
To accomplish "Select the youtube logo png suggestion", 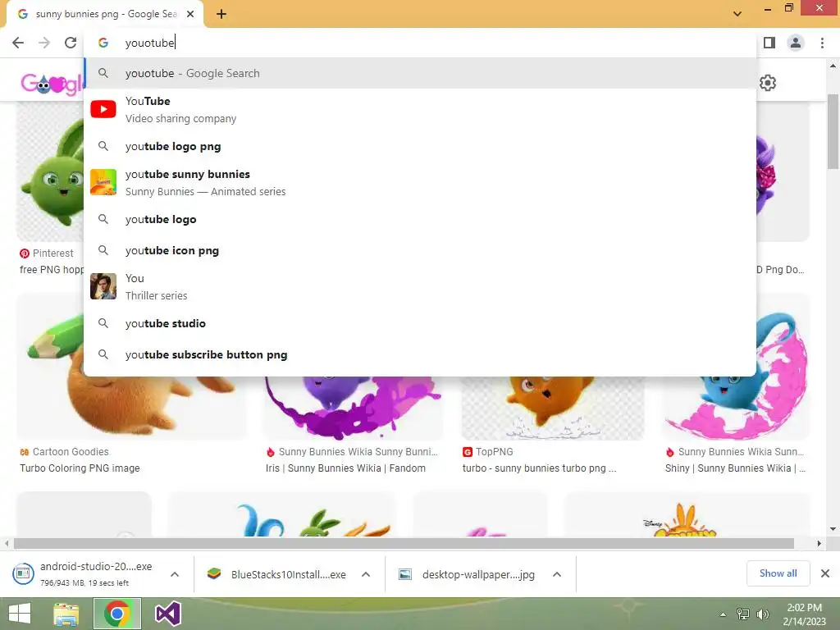I will coord(419,146).
